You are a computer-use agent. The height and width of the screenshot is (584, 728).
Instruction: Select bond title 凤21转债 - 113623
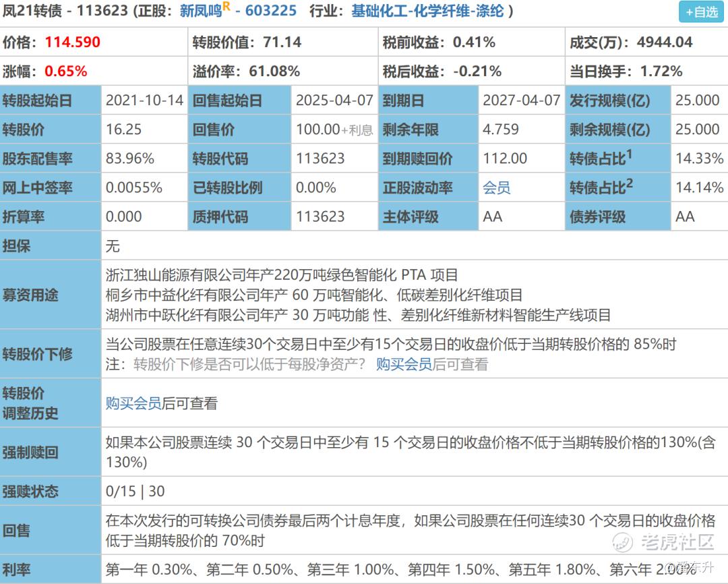tap(65, 11)
